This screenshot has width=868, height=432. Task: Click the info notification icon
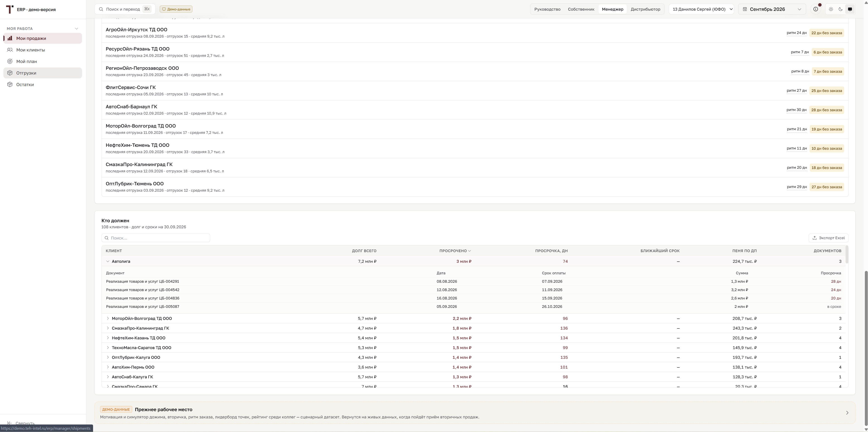click(x=815, y=10)
